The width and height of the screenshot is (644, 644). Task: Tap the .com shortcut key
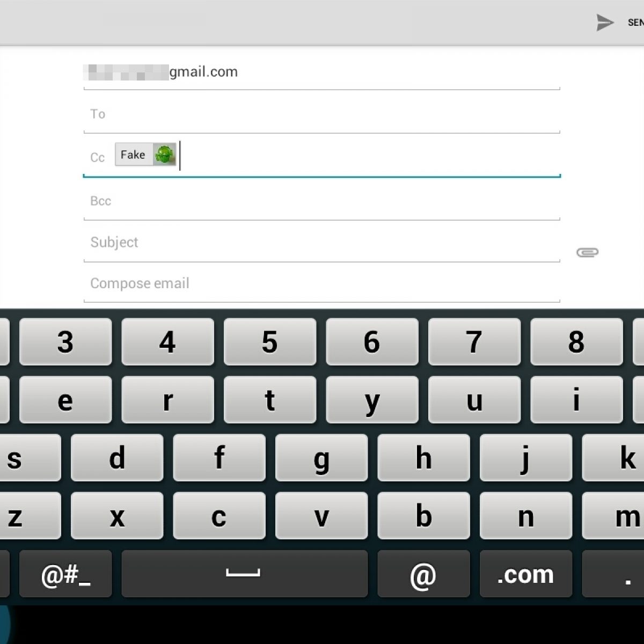[526, 574]
